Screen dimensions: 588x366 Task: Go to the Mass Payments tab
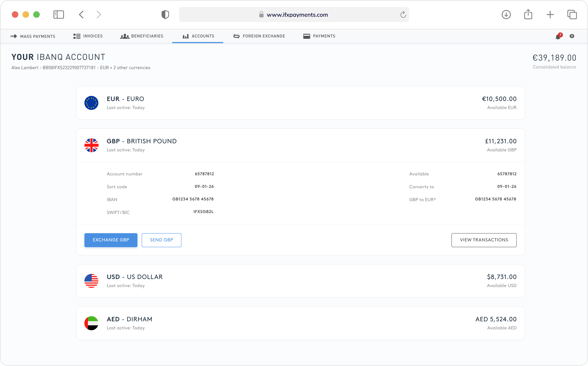(33, 36)
